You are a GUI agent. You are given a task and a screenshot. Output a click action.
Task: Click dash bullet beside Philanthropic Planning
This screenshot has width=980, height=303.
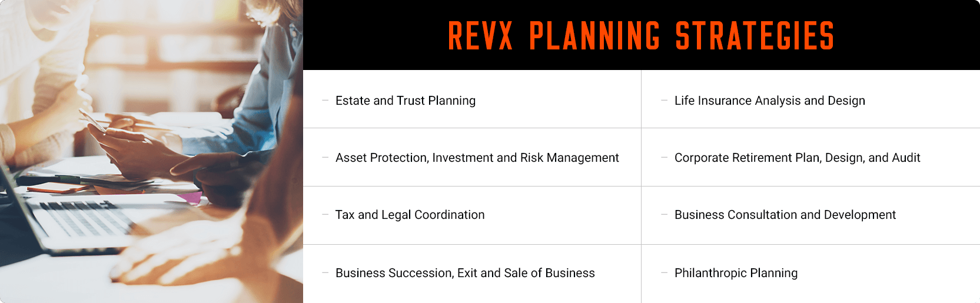pos(664,273)
